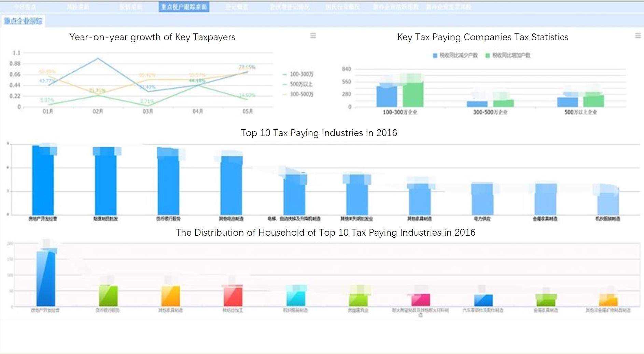Click the Key Tax Paying Companies Tax Statistics title
This screenshot has width=644, height=354.
coord(483,37)
